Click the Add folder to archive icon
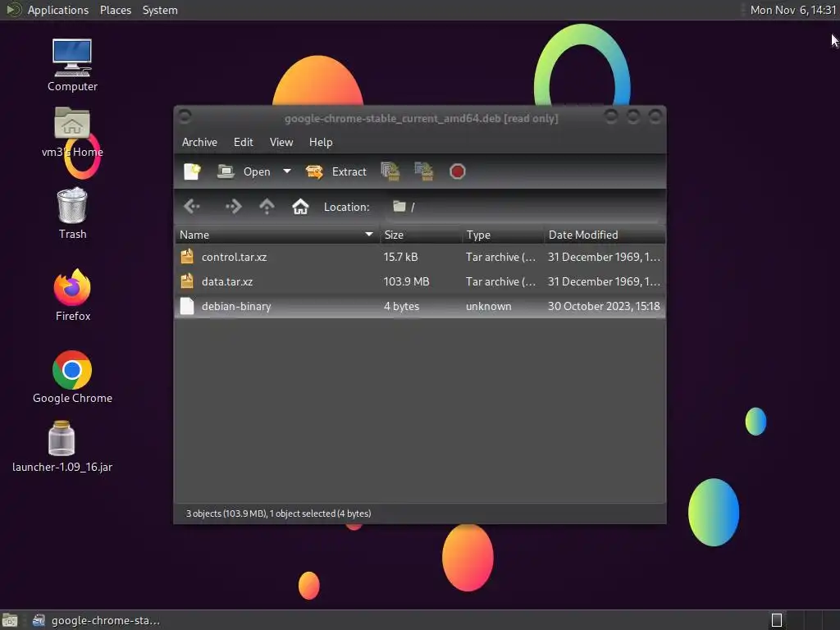Image resolution: width=840 pixels, height=630 pixels. point(424,171)
